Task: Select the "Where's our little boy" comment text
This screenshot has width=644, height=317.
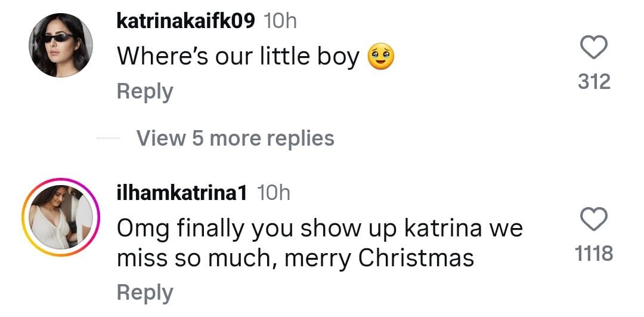Action: click(237, 57)
